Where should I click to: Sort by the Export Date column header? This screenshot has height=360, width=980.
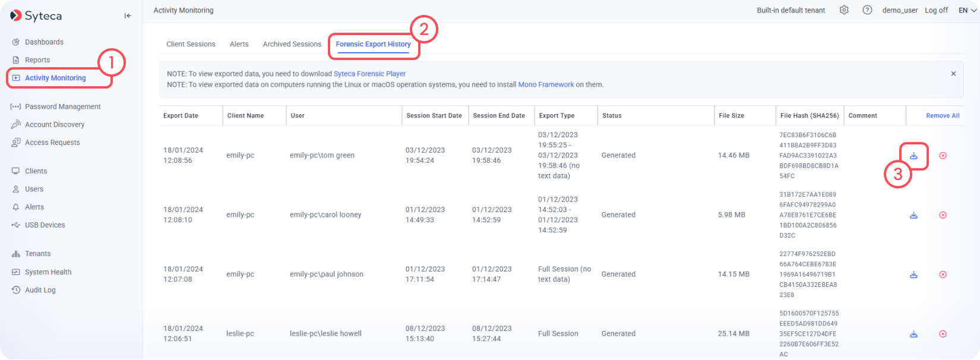tap(181, 116)
